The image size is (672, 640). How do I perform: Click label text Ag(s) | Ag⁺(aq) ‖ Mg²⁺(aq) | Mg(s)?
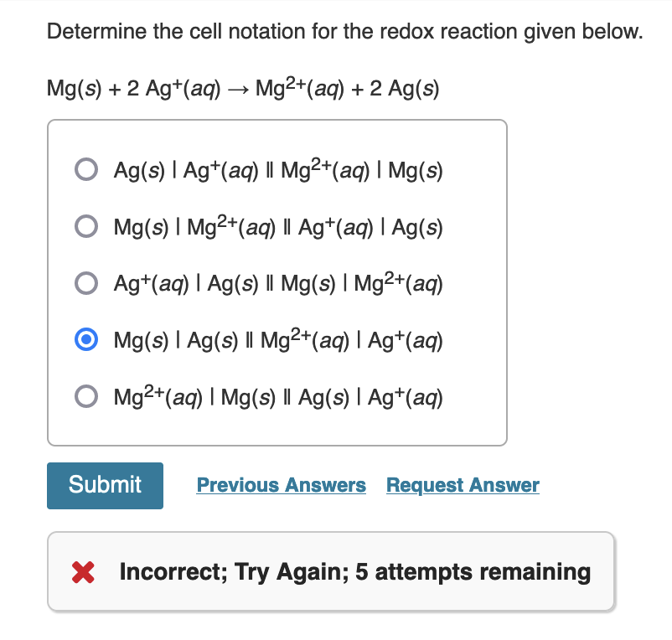(x=278, y=170)
